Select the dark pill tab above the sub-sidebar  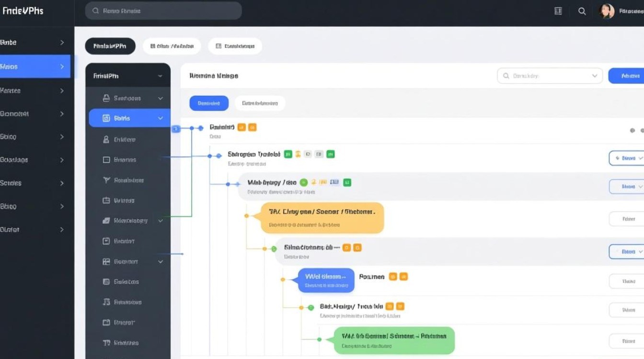pos(110,46)
